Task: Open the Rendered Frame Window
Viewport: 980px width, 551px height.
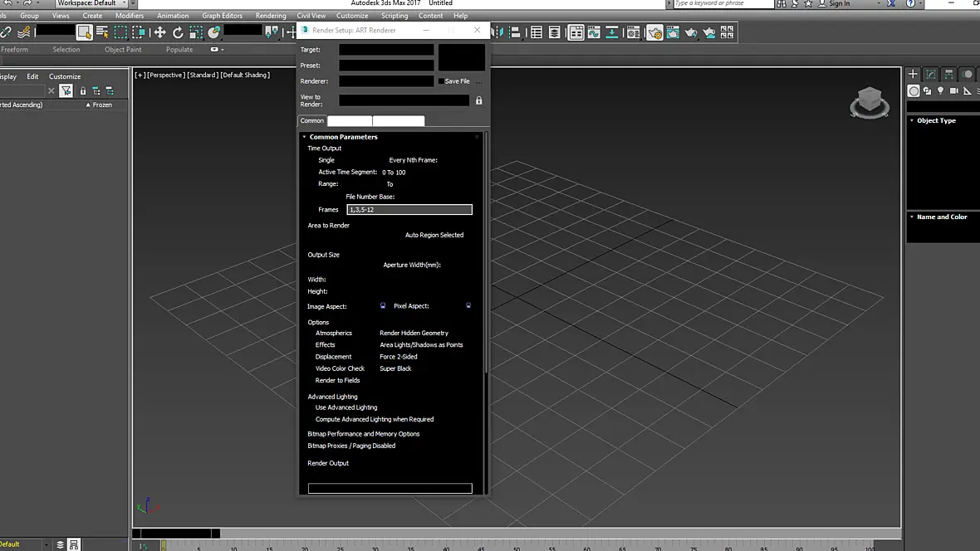Action: [673, 32]
